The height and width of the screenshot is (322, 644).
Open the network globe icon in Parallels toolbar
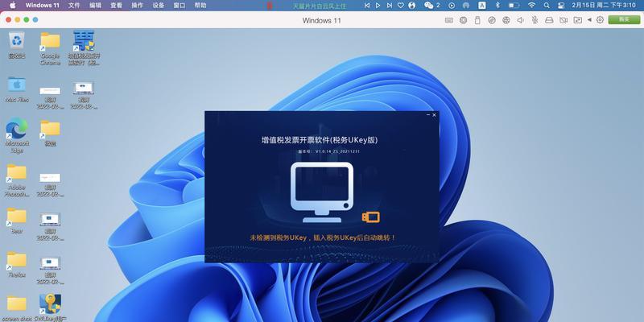tap(506, 20)
